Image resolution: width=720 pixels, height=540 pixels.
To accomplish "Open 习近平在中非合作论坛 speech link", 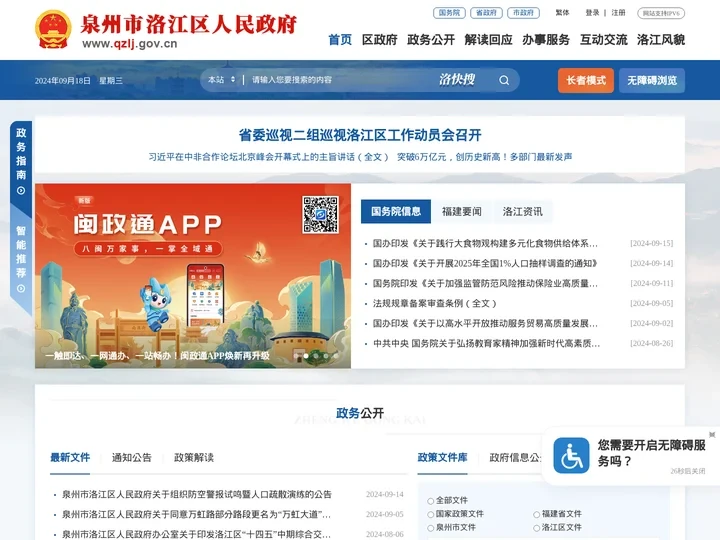I will [269, 157].
